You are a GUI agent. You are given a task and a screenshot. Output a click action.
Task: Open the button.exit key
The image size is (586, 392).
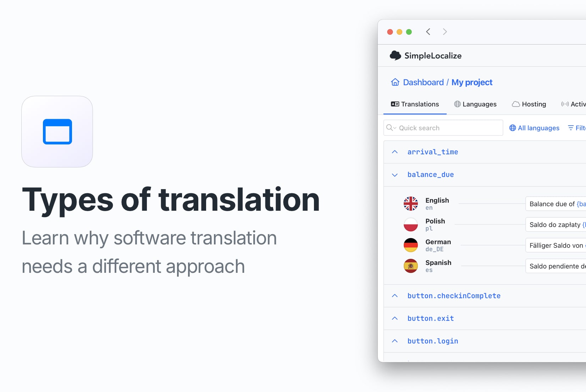click(431, 319)
